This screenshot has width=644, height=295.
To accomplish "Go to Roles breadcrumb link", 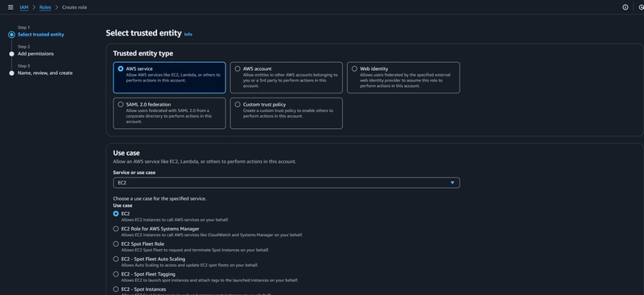I will pos(45,7).
